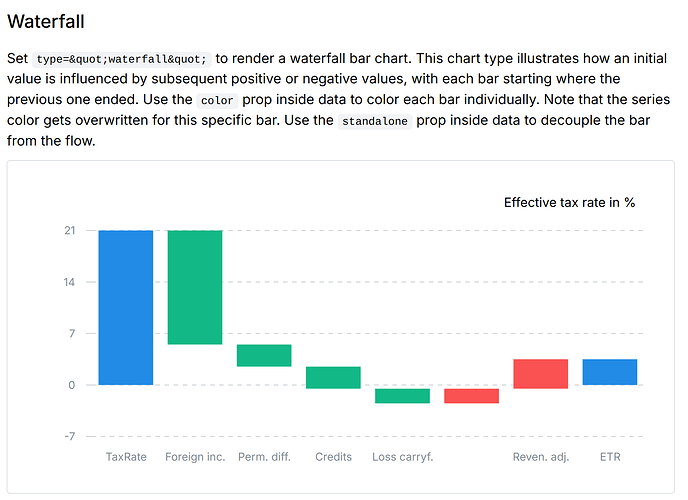The height and width of the screenshot is (500, 688).
Task: Click the unlabeled red bar below zero
Action: (471, 395)
